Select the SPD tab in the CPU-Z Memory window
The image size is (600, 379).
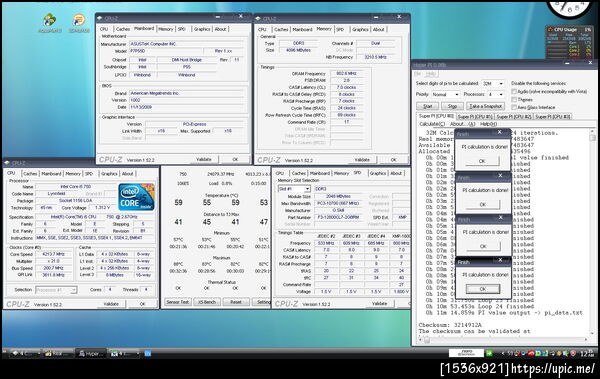click(x=340, y=29)
